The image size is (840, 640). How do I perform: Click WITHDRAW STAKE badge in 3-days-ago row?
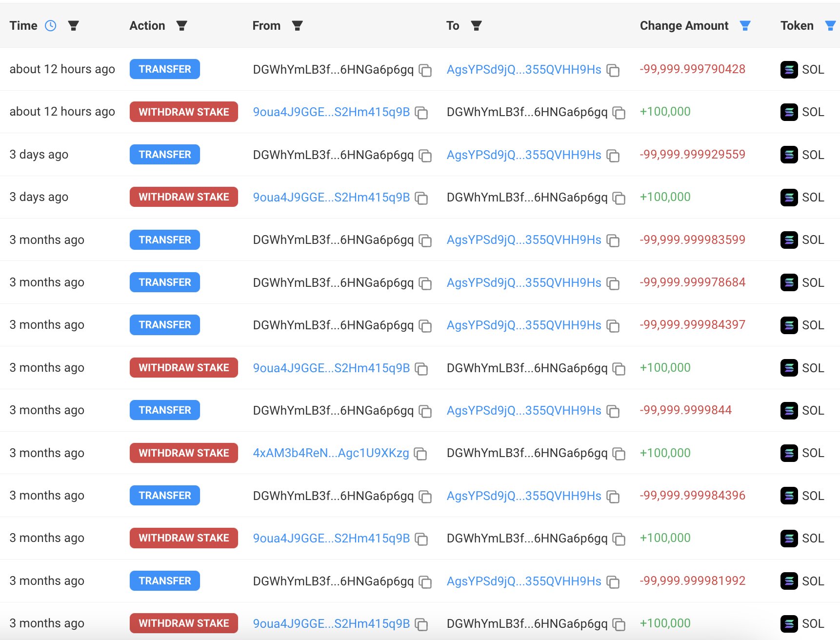(x=184, y=197)
